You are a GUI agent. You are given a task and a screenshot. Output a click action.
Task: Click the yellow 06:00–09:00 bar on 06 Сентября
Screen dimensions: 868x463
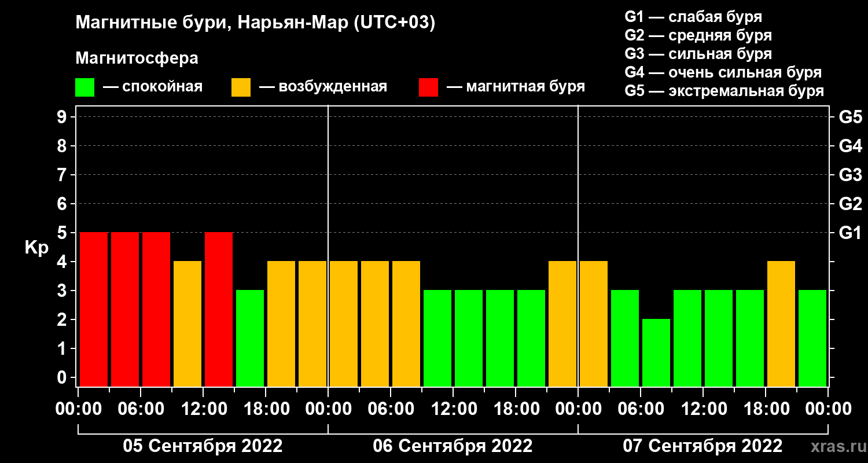[406, 324]
